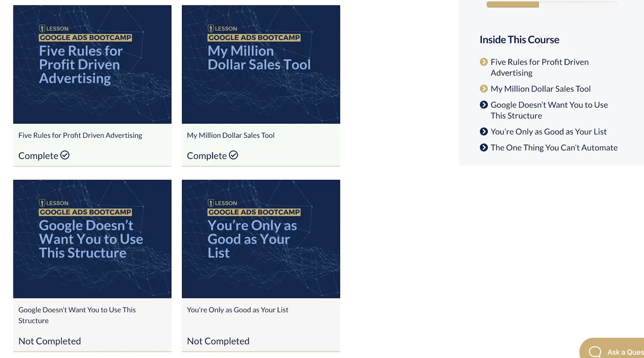Open The One Thing You Can't Automate lesson link
The height and width of the screenshot is (358, 644).
pos(554,147)
